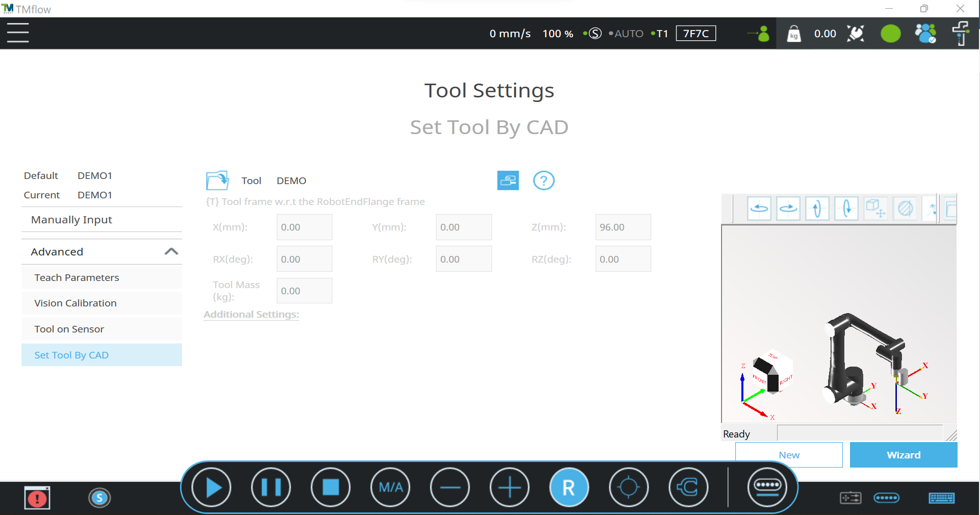Open the hamburger main menu
Image resolution: width=980 pixels, height=515 pixels.
[x=18, y=33]
